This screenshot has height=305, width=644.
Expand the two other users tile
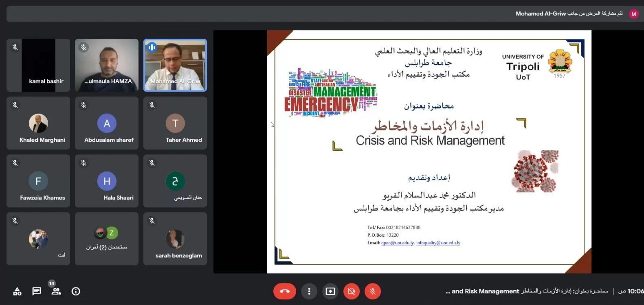coord(107,239)
